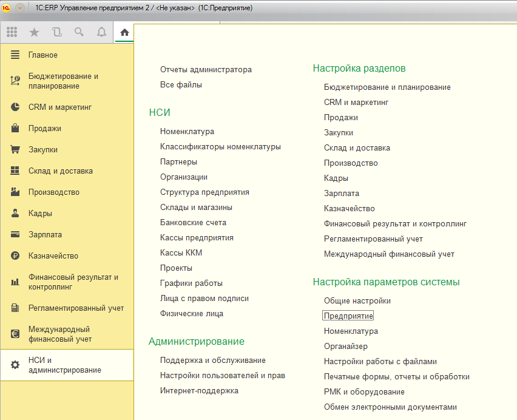Open Организации
Image resolution: width=517 pixels, height=420 pixels.
point(184,177)
